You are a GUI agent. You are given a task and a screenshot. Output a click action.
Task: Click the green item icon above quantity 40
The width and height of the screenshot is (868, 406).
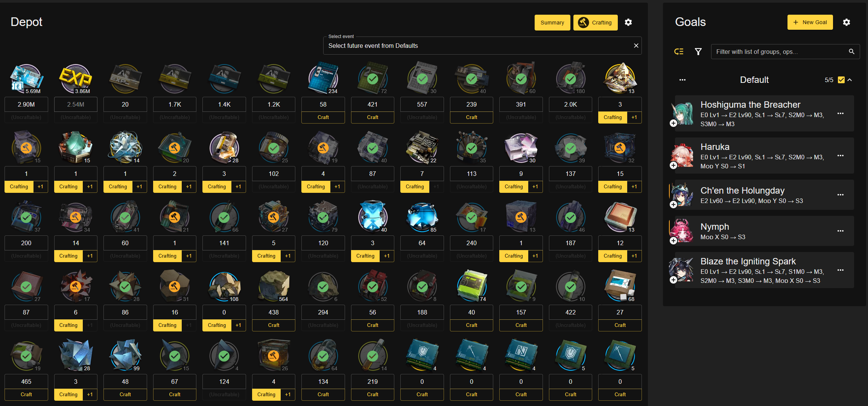point(471,287)
